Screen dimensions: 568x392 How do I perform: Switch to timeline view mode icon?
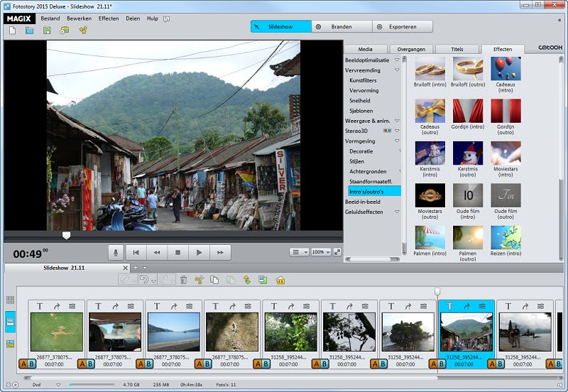pos(10,344)
